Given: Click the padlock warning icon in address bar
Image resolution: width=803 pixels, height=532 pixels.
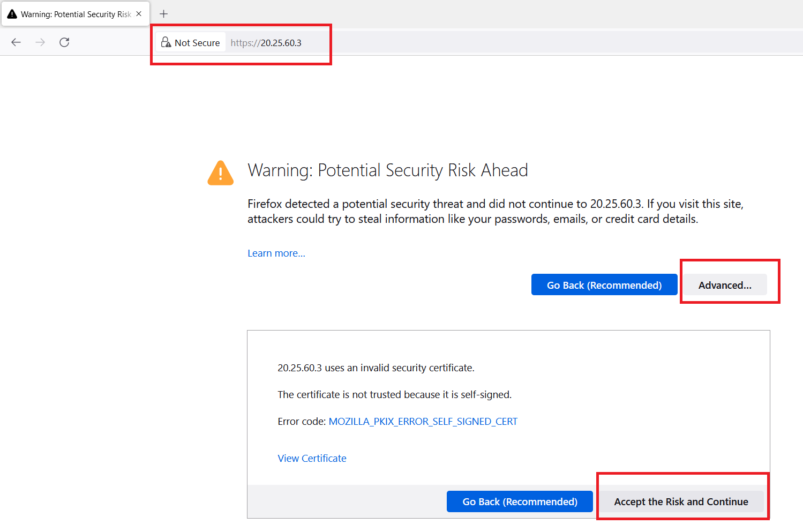Looking at the screenshot, I should [x=166, y=42].
